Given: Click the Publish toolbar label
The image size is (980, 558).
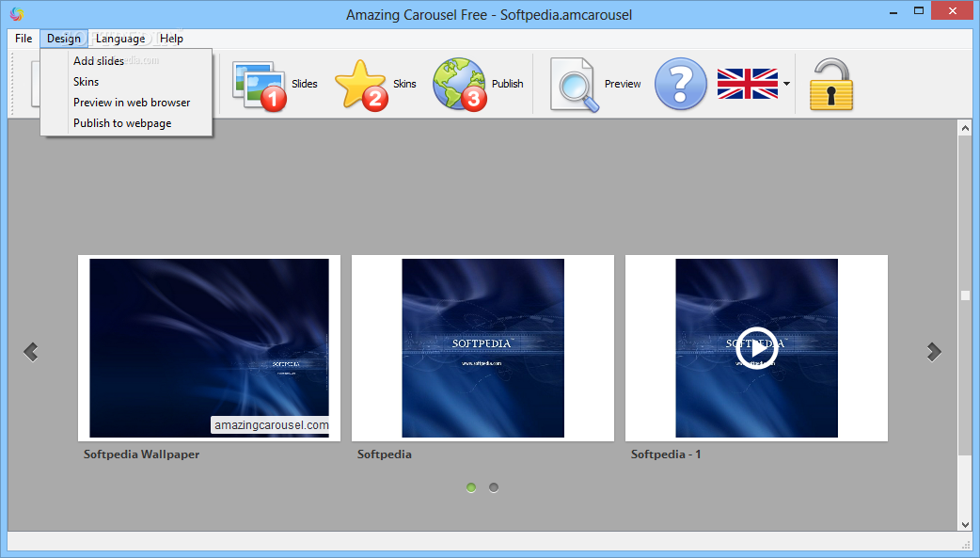Looking at the screenshot, I should (x=508, y=84).
